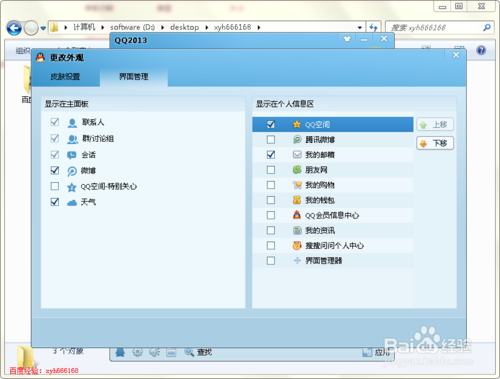Screen dimensions: 500x379
Task: Go forward in Explorer window
Action: pos(31,28)
